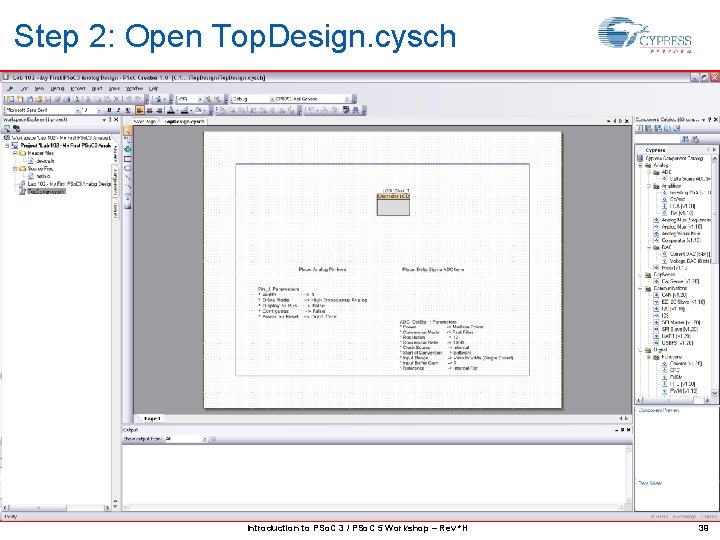The image size is (720, 540).
Task: Open the fill color picker
Action: pos(199,110)
